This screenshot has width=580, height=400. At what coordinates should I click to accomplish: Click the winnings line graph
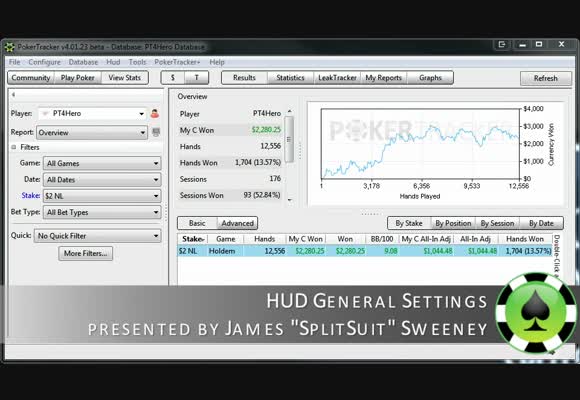tap(421, 144)
